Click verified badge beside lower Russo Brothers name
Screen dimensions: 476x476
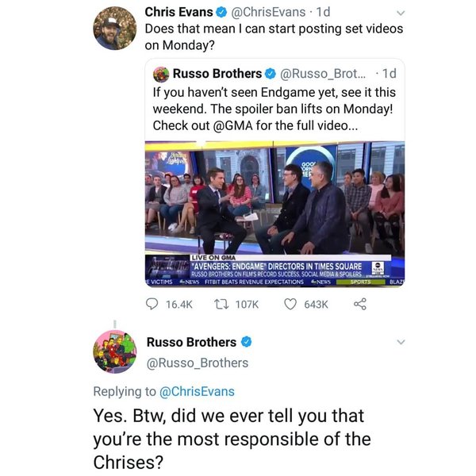tap(246, 342)
